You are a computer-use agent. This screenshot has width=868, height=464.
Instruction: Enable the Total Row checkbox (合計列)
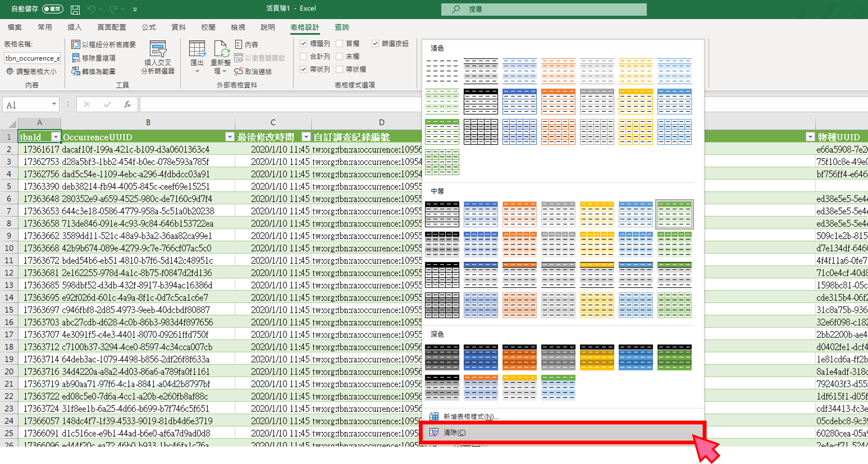click(x=304, y=56)
